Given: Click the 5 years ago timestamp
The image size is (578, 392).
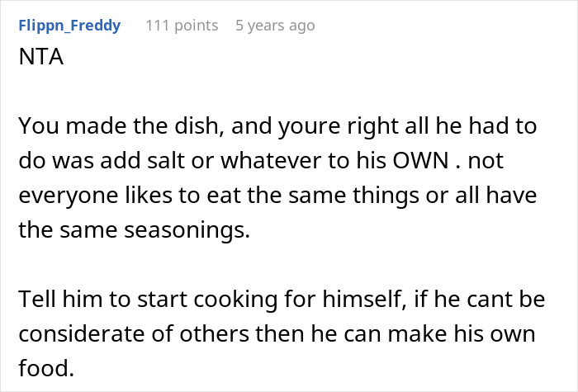Looking at the screenshot, I should (x=275, y=26).
